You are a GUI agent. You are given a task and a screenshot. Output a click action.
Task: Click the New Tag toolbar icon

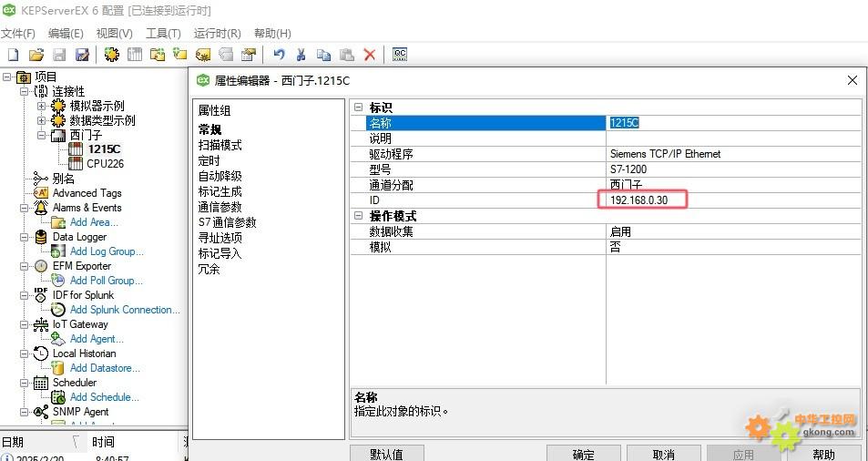[180, 55]
